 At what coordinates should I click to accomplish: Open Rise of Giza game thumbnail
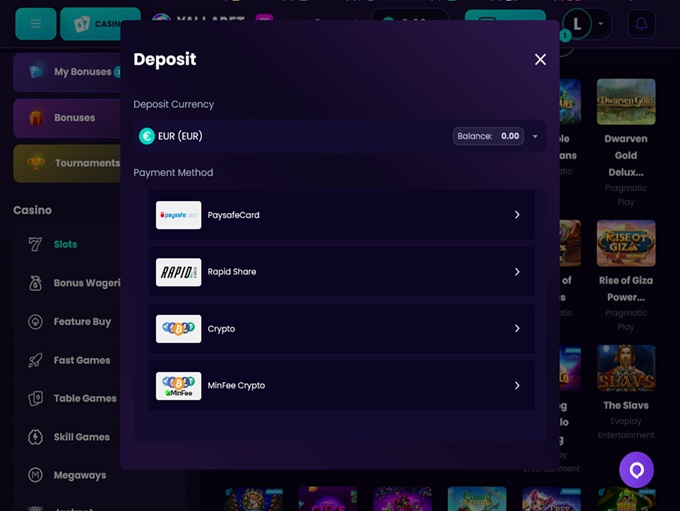626,243
